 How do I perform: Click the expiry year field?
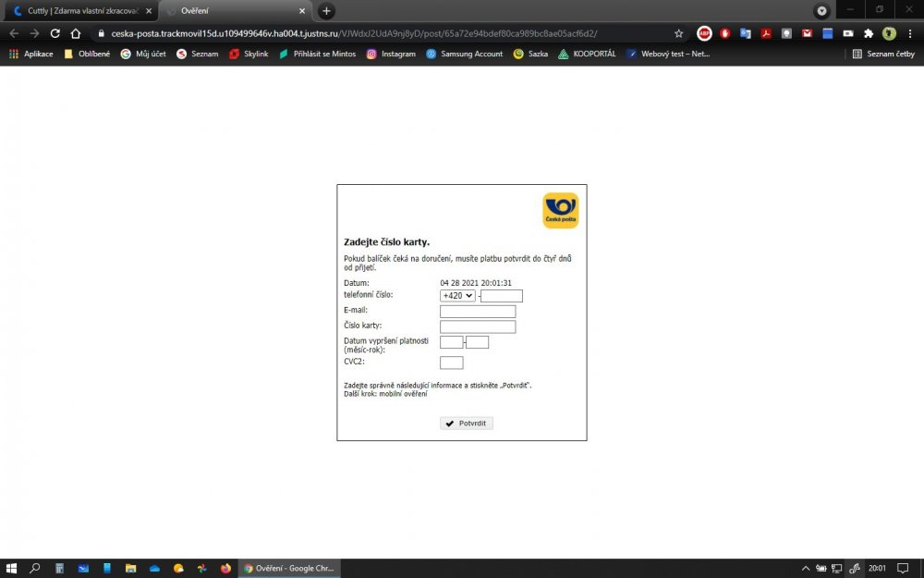pyautogui.click(x=478, y=342)
